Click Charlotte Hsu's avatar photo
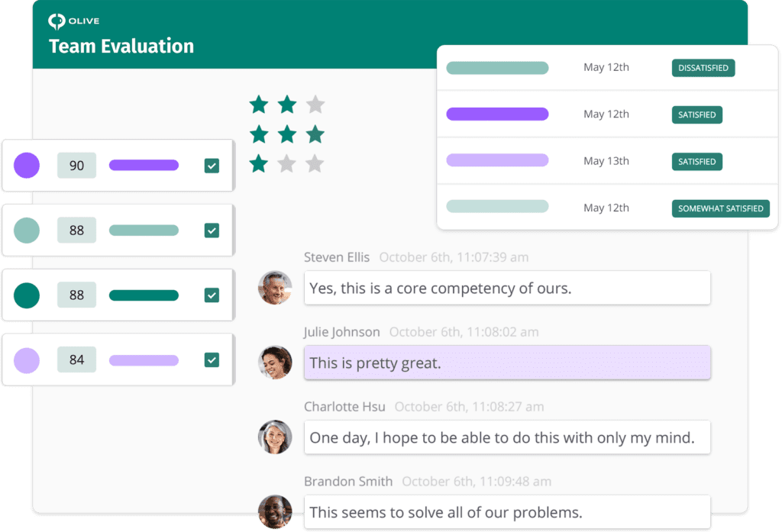Screen dimensions: 782x532 click(x=275, y=437)
